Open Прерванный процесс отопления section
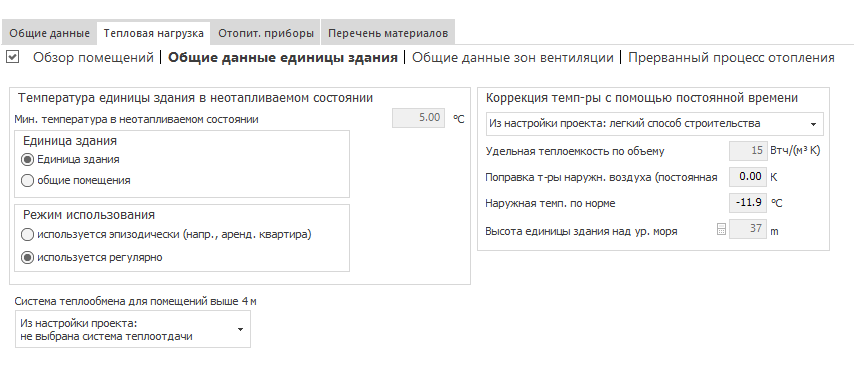 731,58
